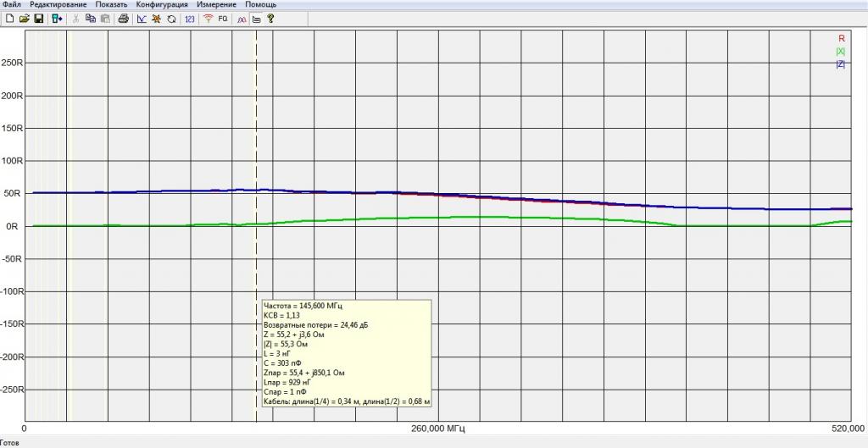
Task: Click the red antenna measurement icon
Action: 209,19
